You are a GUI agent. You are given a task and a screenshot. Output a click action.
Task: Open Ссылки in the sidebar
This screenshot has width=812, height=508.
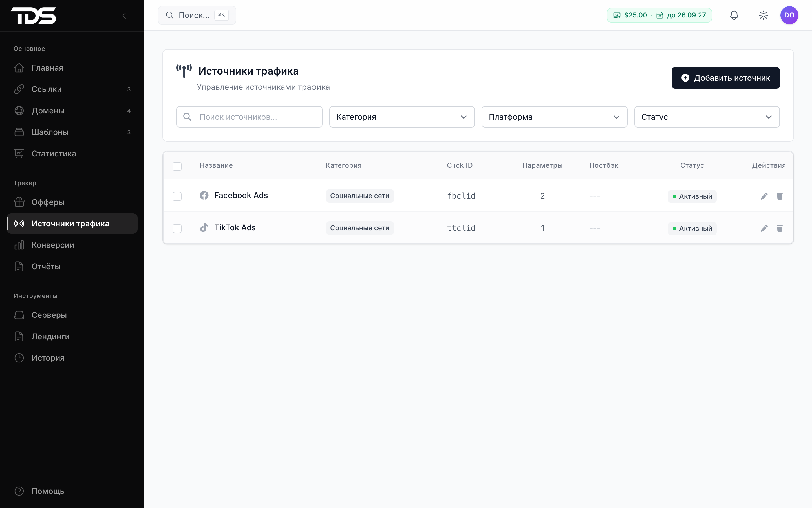pos(72,89)
